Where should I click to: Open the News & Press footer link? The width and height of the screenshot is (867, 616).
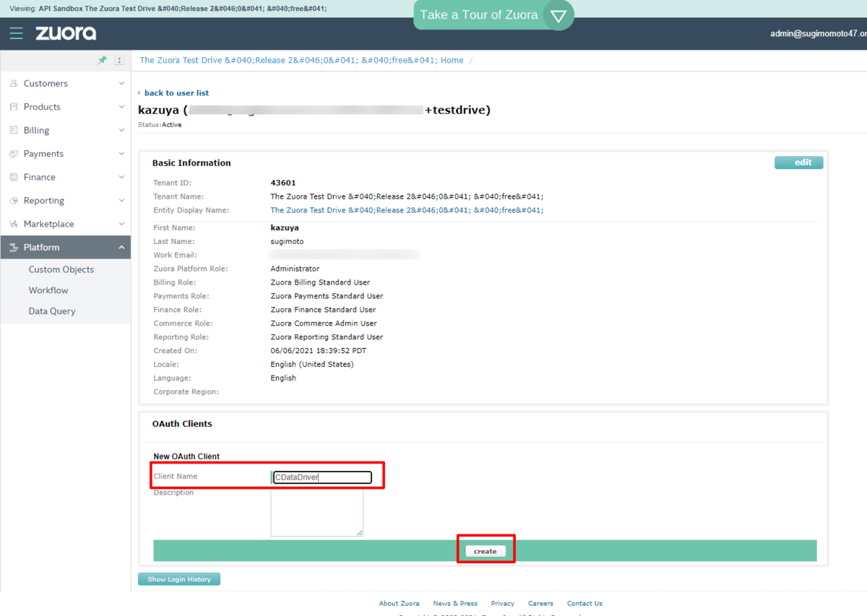coord(455,604)
